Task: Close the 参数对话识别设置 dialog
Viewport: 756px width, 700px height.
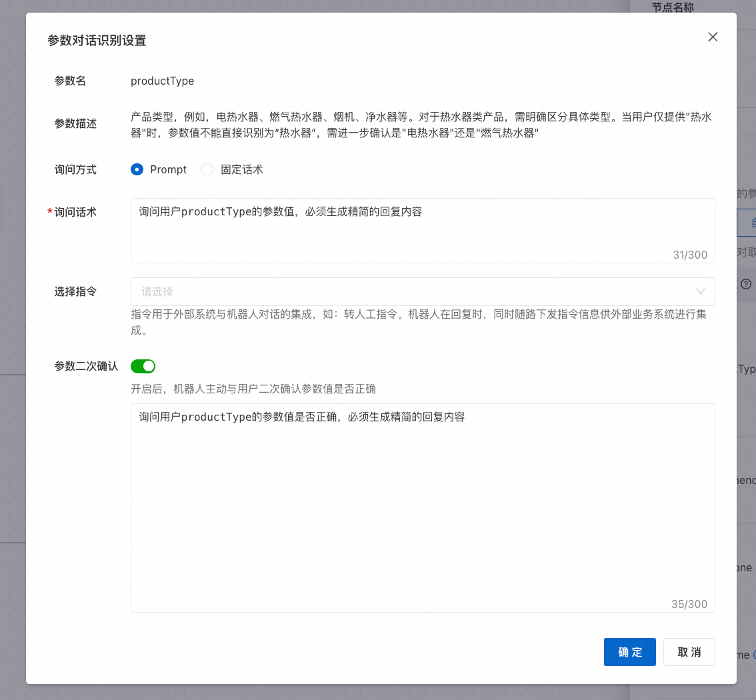Action: click(x=713, y=37)
